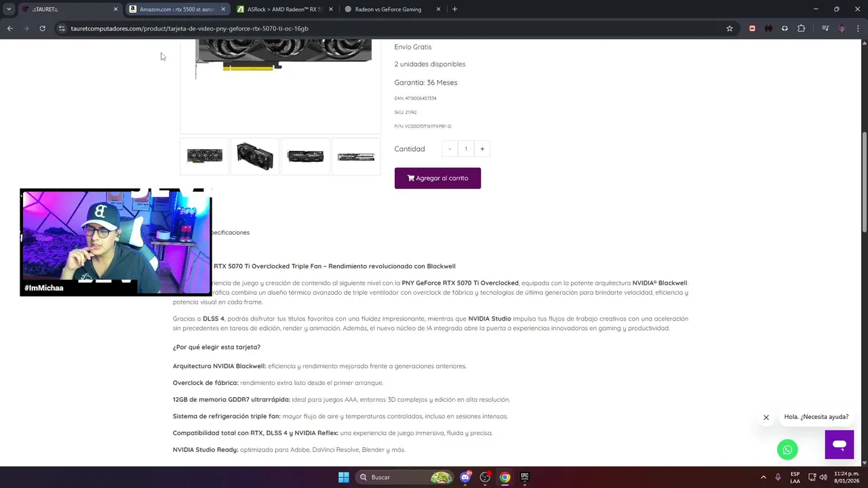Open the purple live chat button
The width and height of the screenshot is (868, 488).
(x=840, y=445)
